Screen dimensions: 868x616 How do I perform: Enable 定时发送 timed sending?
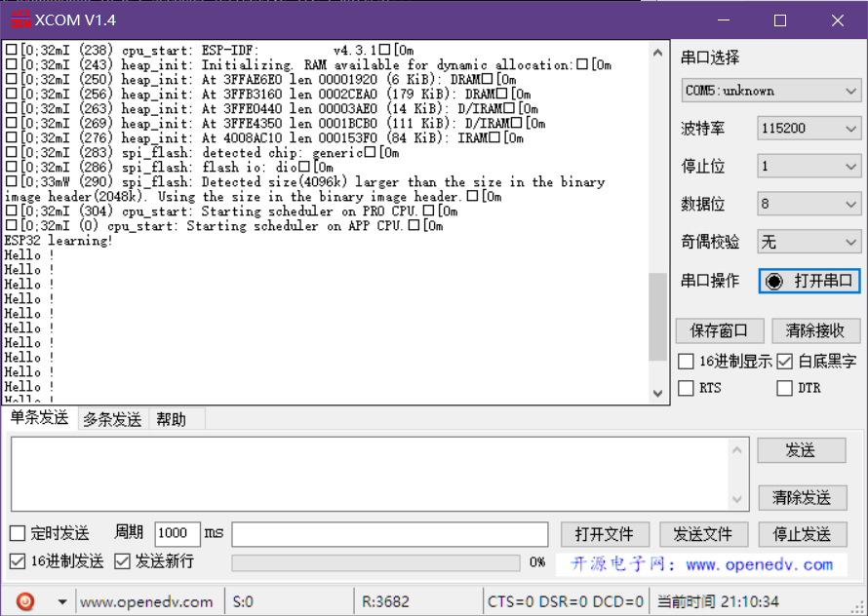coord(15,534)
